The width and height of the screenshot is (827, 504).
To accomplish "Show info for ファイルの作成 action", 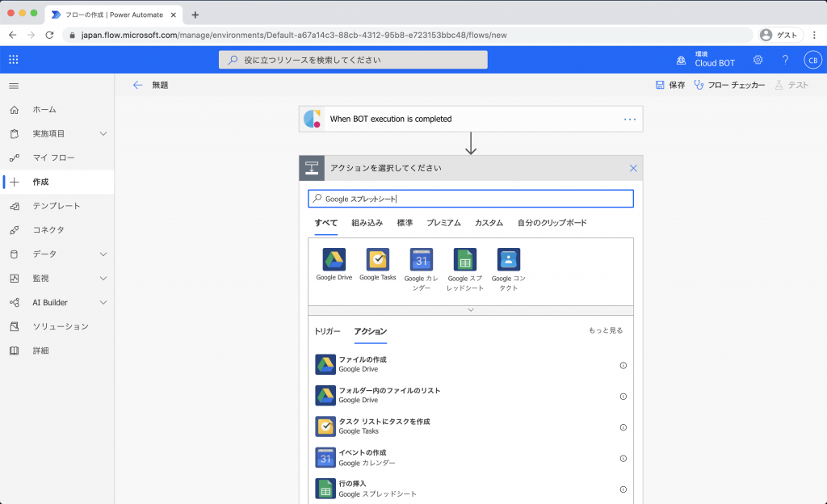I will [623, 365].
